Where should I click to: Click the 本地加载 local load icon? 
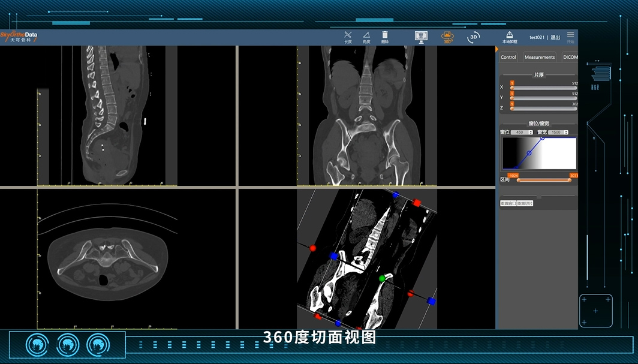pos(510,37)
